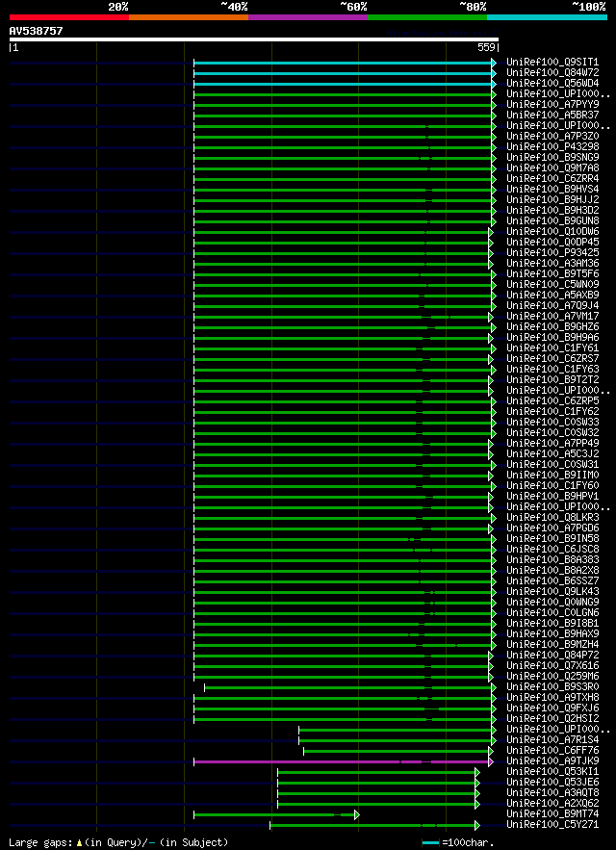This screenshot has width=616, height=850.
Task: Select the UniRef100_B9IIM0 label
Action: (552, 476)
